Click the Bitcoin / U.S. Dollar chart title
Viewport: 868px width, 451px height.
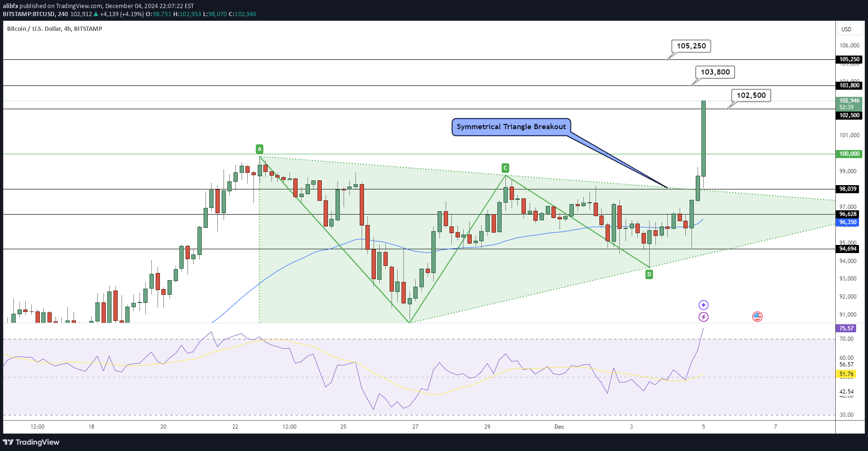[55, 29]
